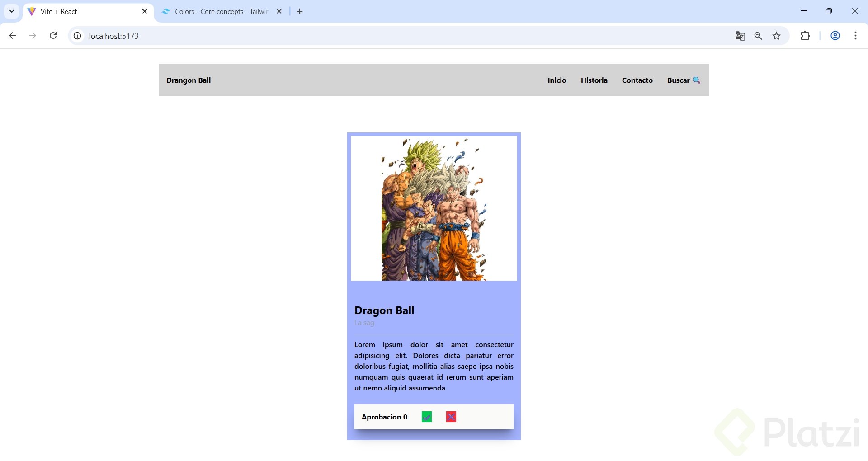Image resolution: width=868 pixels, height=461 pixels.
Task: Close the Chrome window
Action: (x=855, y=11)
